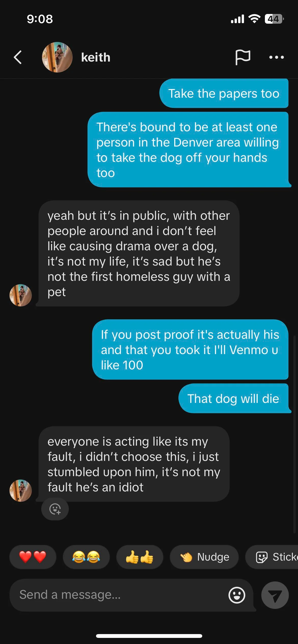Tap keith's avatar beside the 'homeless guy' message
Image resolution: width=298 pixels, height=644 pixels.
(x=21, y=295)
